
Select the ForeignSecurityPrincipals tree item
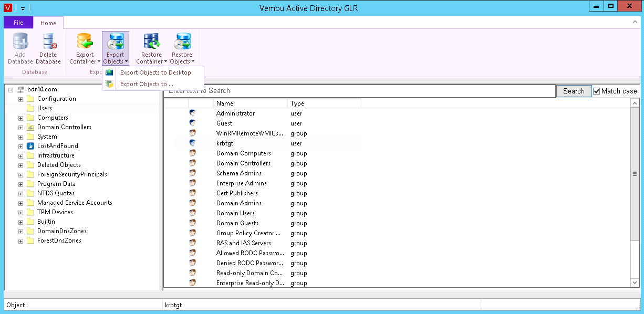[x=72, y=174]
